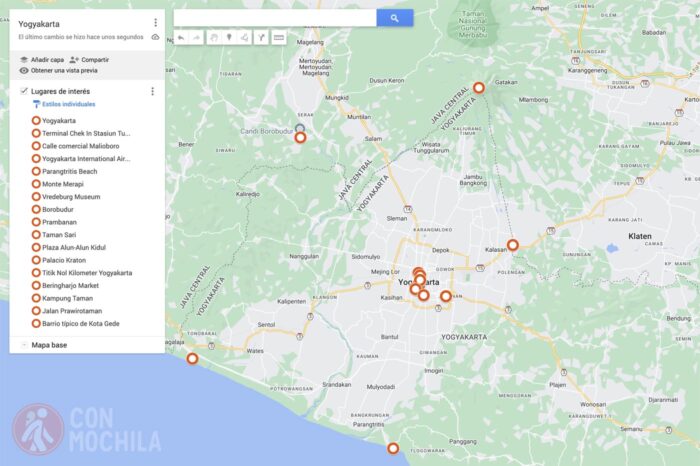Screen dimensions: 700x466
Task: Select Plaza Alun-Alun Kidul list item
Action: tap(69, 247)
